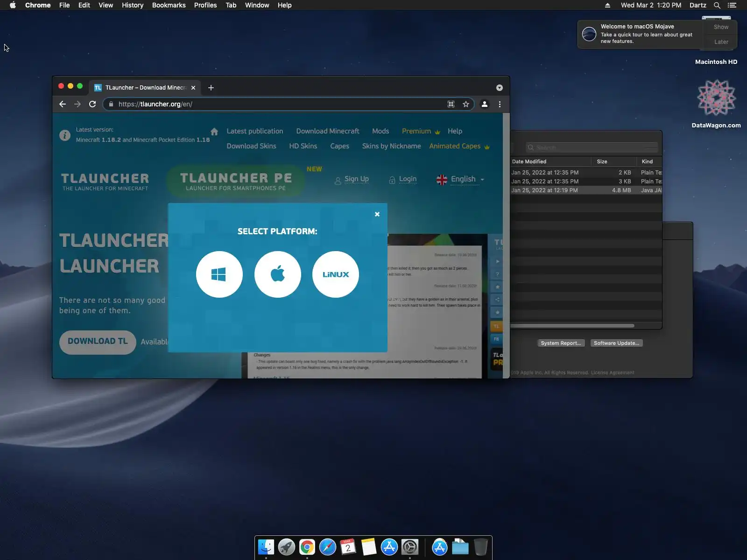Select the row modified at 12:19 PM
Viewport: 747px width, 560px height.
pyautogui.click(x=586, y=190)
